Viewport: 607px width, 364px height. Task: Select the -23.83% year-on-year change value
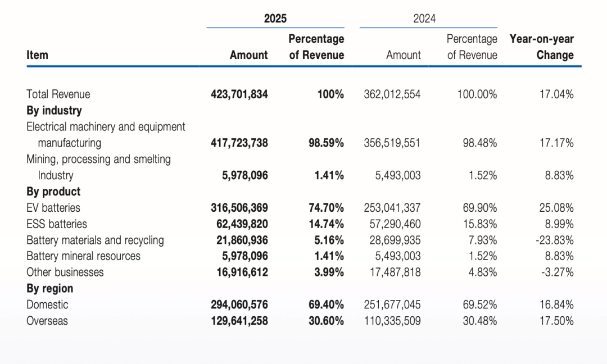point(554,240)
